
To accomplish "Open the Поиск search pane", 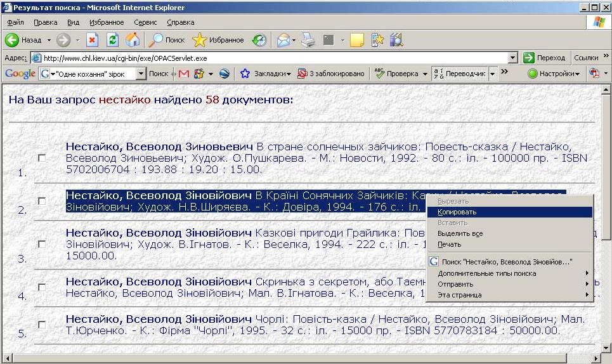I will tap(167, 40).
